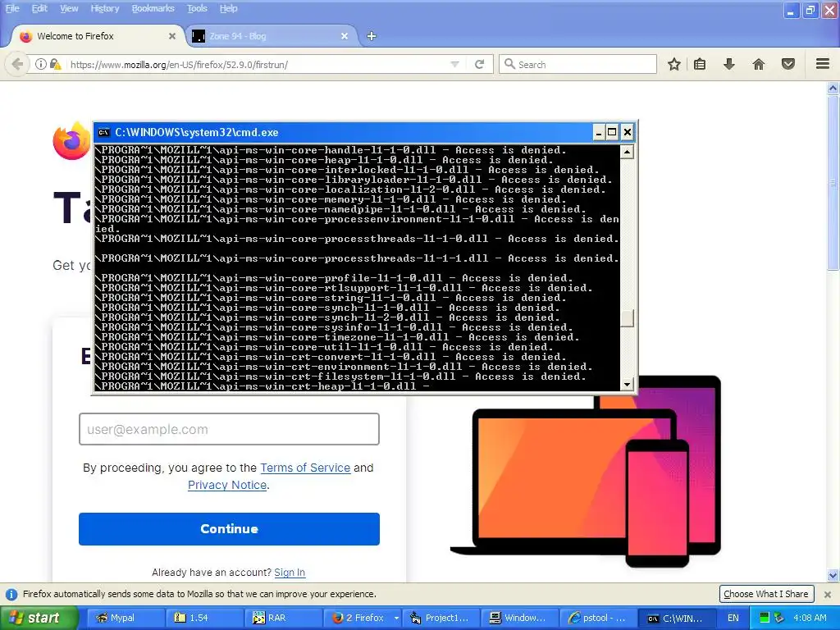The height and width of the screenshot is (630, 840).
Task: Open the Pocket icon in toolbar
Action: click(788, 64)
